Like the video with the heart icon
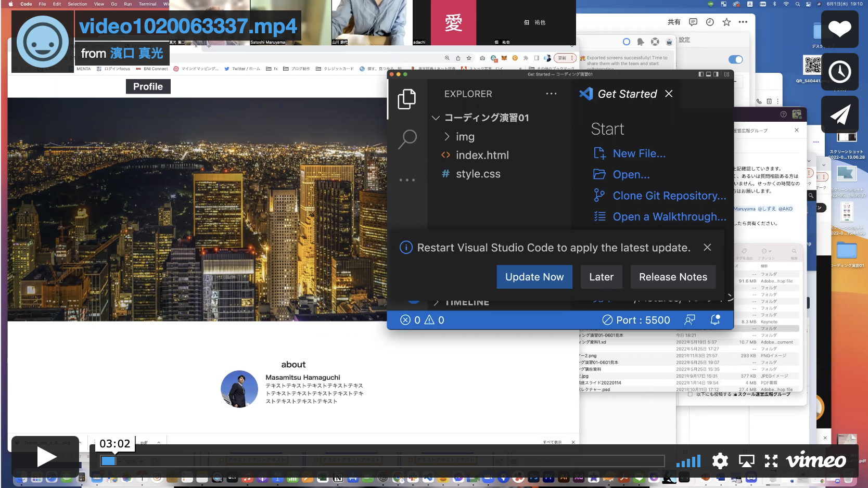This screenshot has height=488, width=868. pos(840,29)
